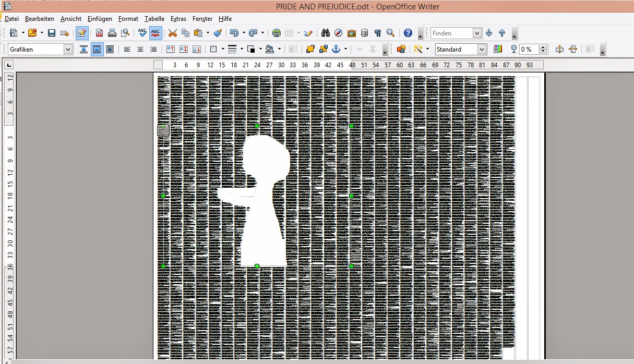Send graphic to back
Screen dimensions: 634x364
(x=324, y=49)
